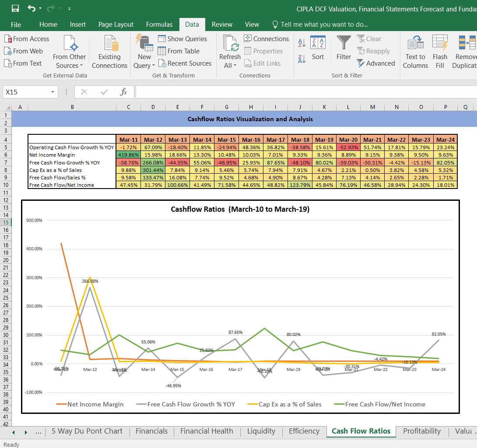
Task: Click Show Queries
Action: point(182,39)
